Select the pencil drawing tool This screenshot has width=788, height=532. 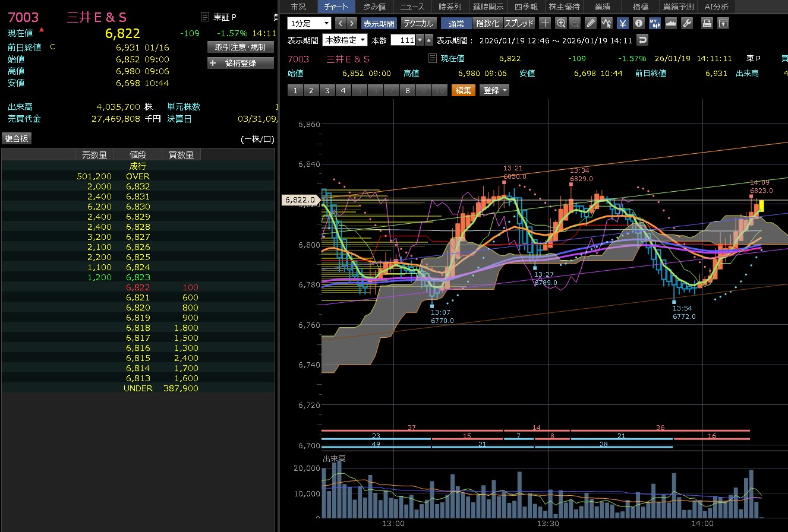590,23
